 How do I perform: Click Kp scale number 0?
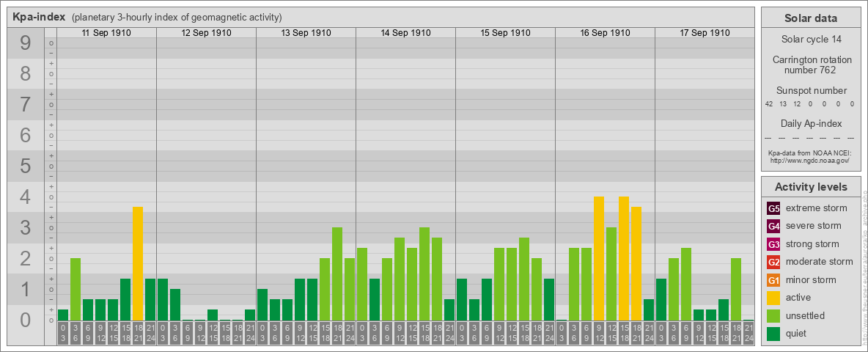coord(26,320)
